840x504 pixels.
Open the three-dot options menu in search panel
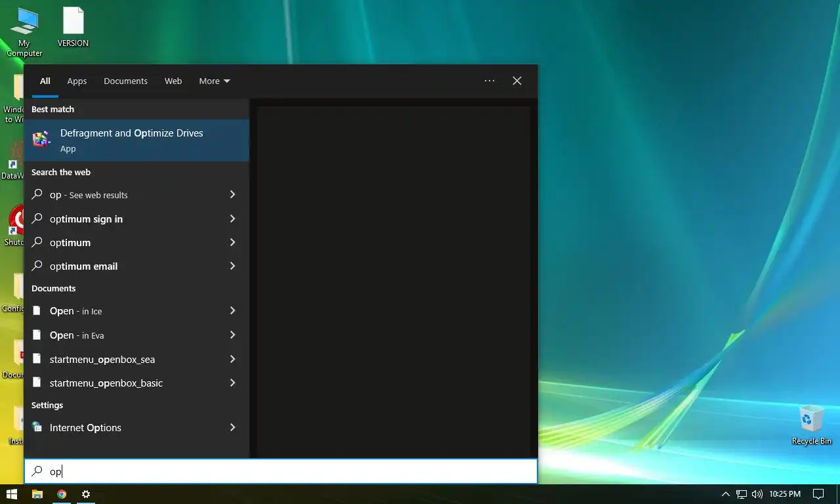[x=490, y=81]
